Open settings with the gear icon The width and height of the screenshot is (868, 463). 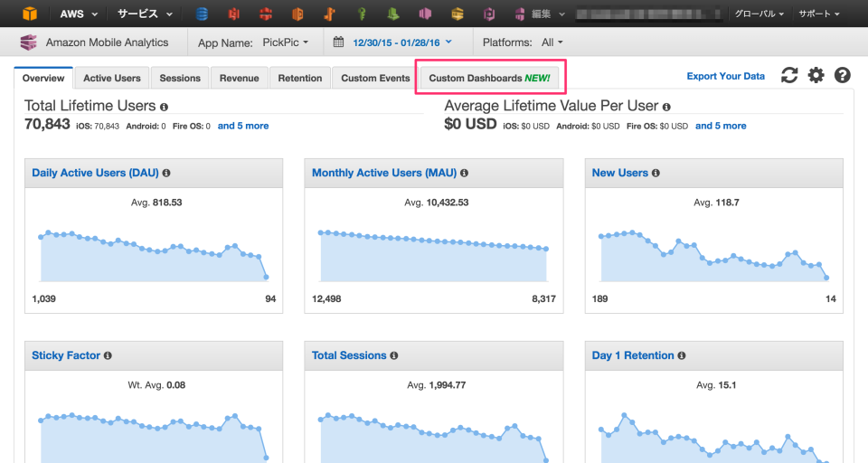click(x=816, y=75)
